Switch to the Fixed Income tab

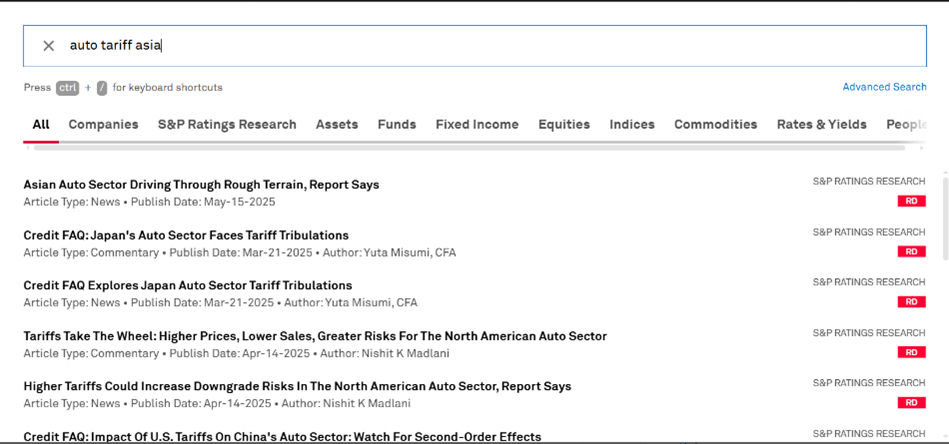(x=477, y=125)
